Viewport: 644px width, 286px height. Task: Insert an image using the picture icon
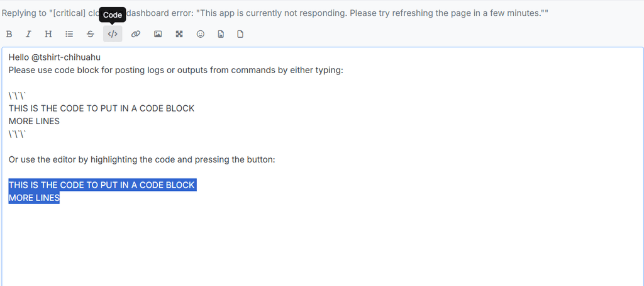pyautogui.click(x=158, y=34)
